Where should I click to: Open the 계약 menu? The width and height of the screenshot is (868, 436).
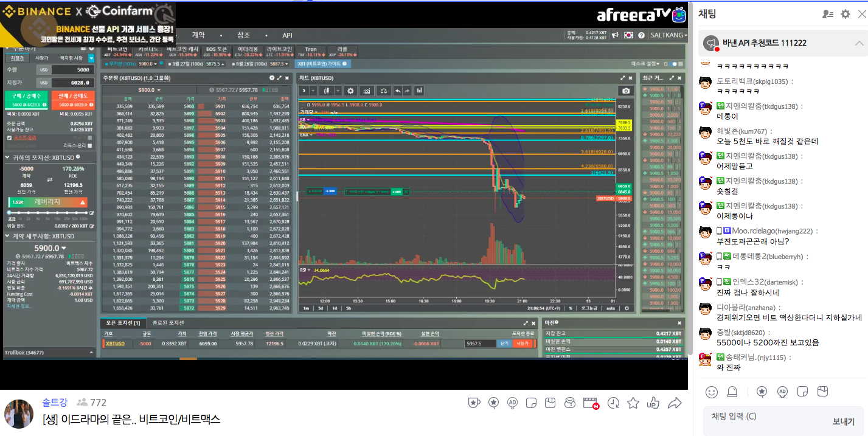coord(198,35)
